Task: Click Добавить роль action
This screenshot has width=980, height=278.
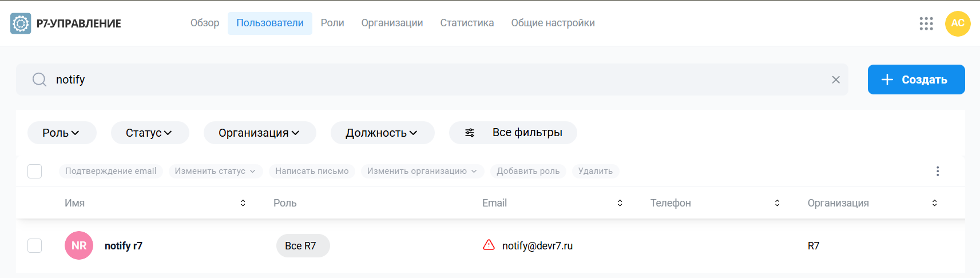Action: (528, 171)
